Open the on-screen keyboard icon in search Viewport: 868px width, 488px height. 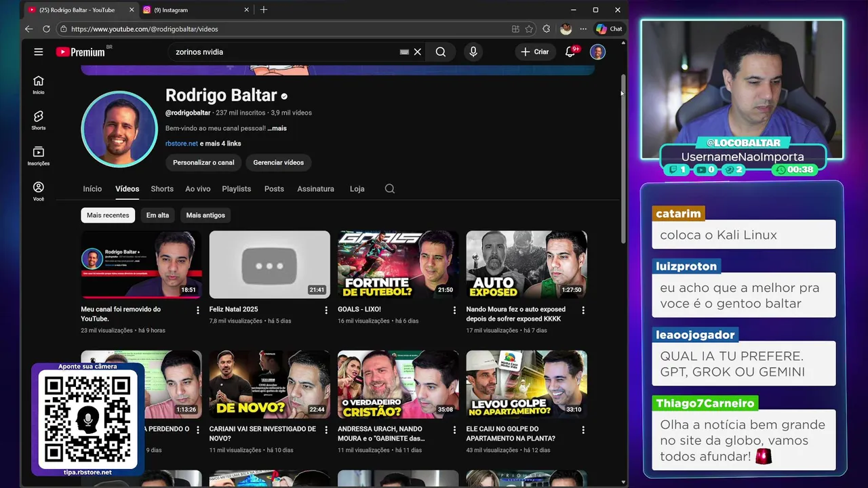point(404,52)
